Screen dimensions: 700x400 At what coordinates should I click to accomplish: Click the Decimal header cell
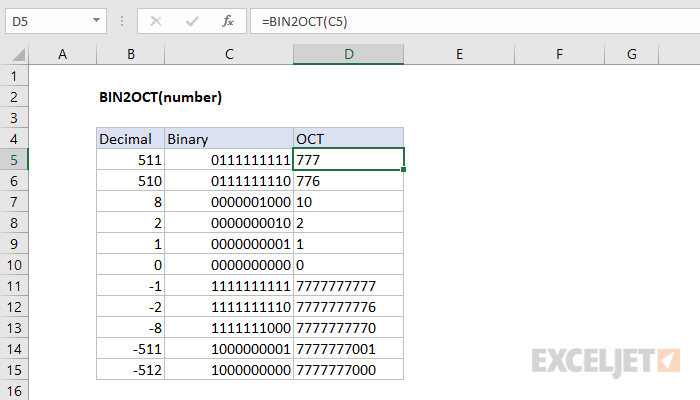(x=130, y=139)
